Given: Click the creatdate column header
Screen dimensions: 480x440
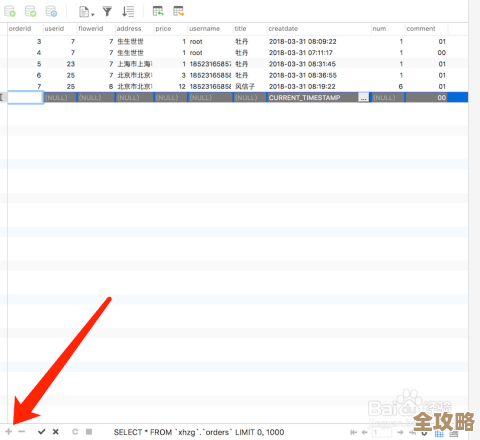Looking at the screenshot, I should coord(283,29).
